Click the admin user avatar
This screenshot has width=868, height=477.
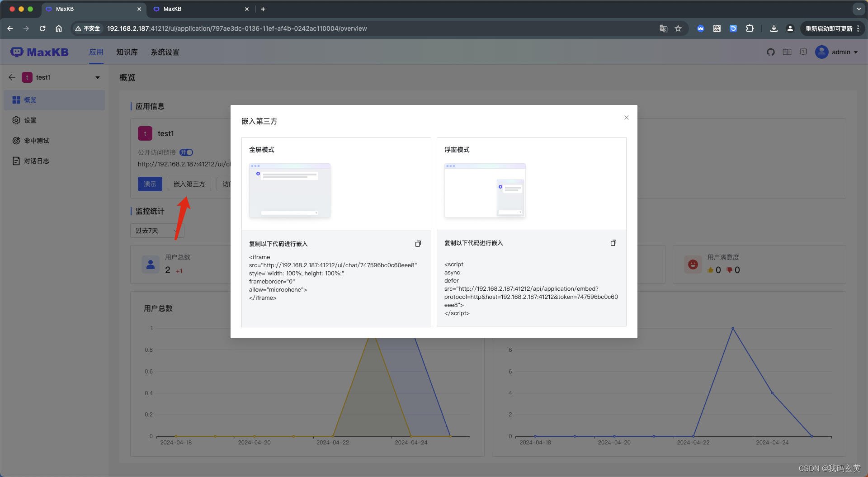click(x=822, y=52)
